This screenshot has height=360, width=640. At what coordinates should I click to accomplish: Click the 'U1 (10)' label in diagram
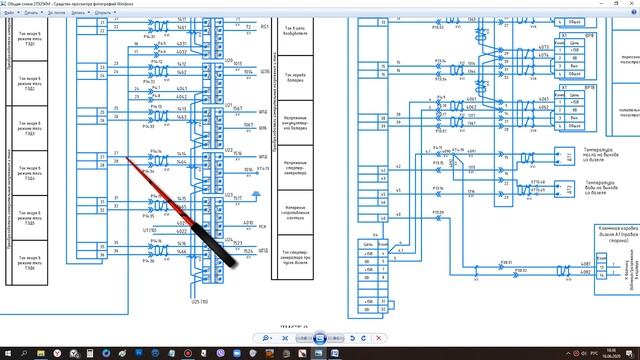coord(149,230)
